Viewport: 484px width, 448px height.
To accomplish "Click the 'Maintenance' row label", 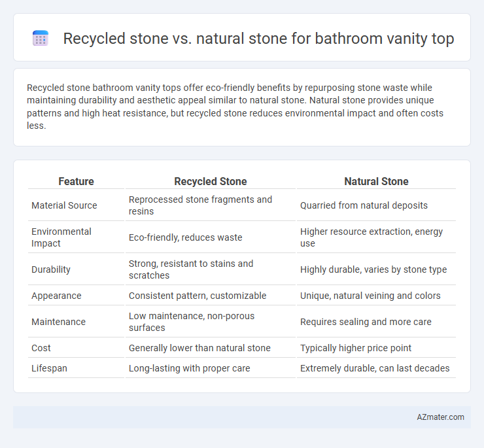I will pyautogui.click(x=58, y=322).
